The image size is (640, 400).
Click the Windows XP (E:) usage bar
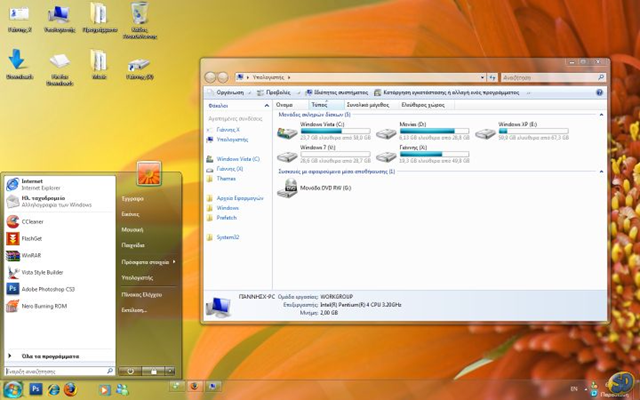pyautogui.click(x=533, y=131)
